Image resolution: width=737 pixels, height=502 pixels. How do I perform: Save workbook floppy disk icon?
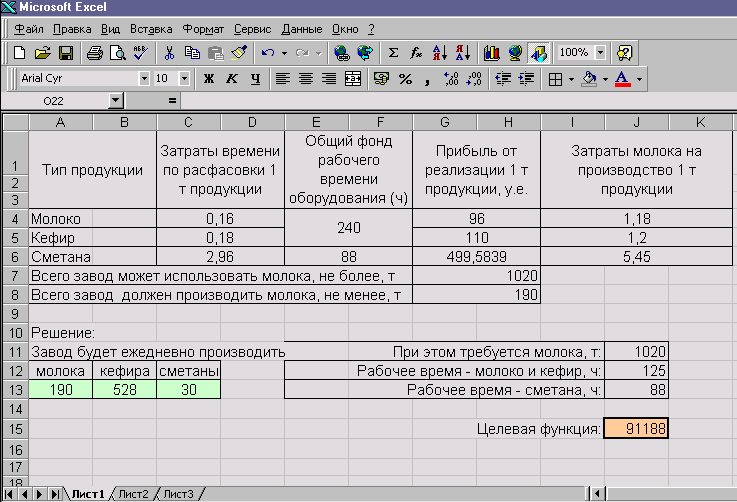(65, 53)
